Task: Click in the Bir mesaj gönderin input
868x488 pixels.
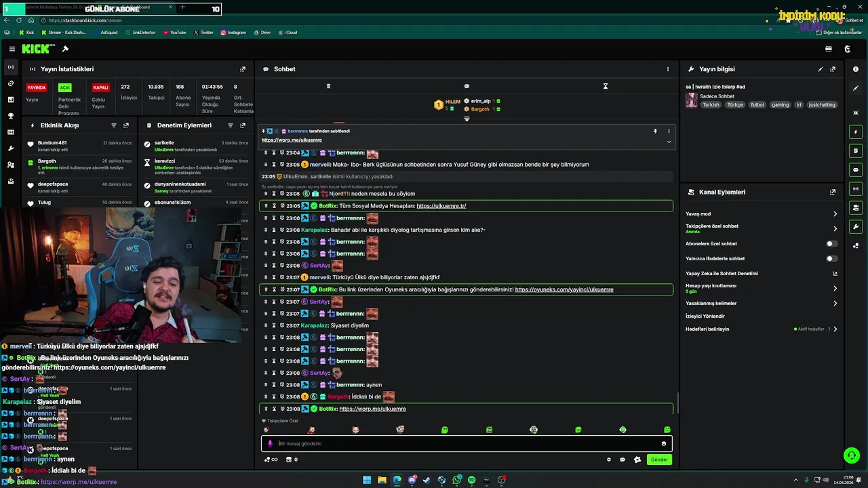Action: pyautogui.click(x=467, y=443)
